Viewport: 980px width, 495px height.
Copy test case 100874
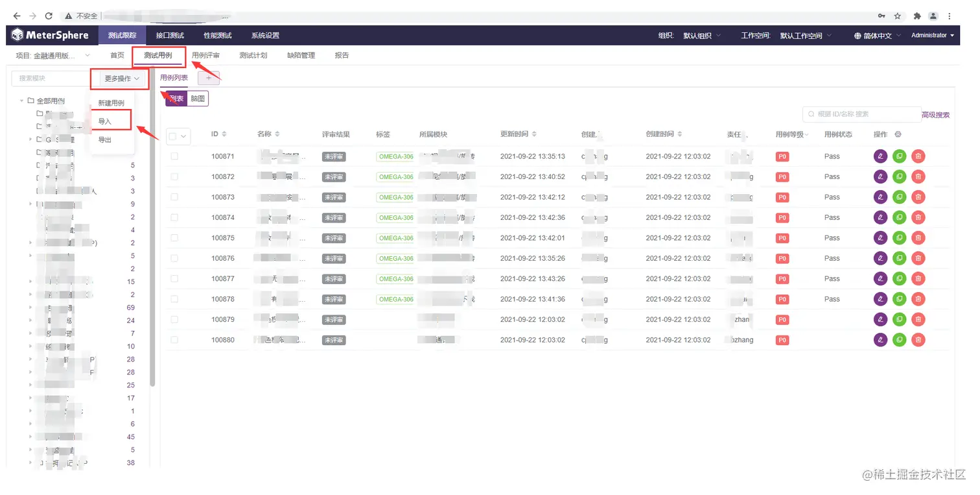pos(899,217)
